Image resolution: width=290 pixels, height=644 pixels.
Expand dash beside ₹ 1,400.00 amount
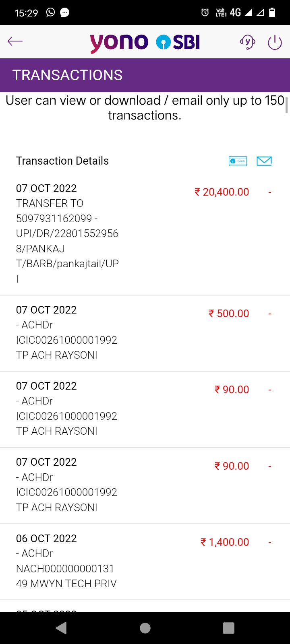point(270,542)
